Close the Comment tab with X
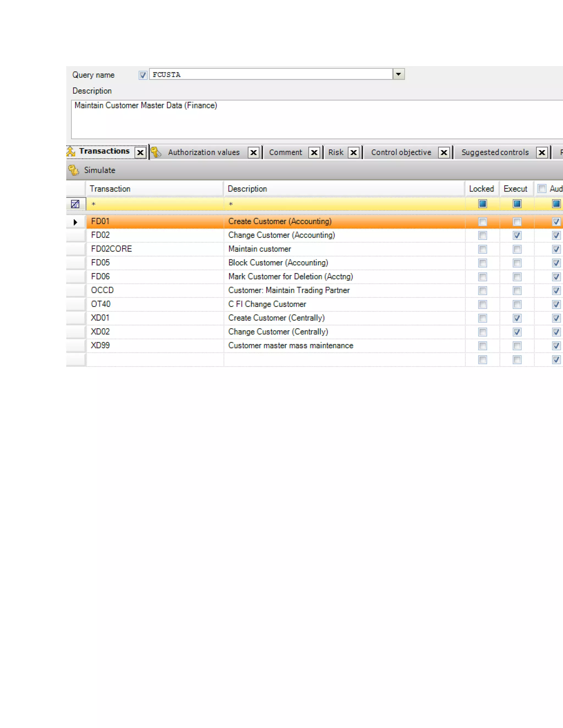 [x=314, y=153]
